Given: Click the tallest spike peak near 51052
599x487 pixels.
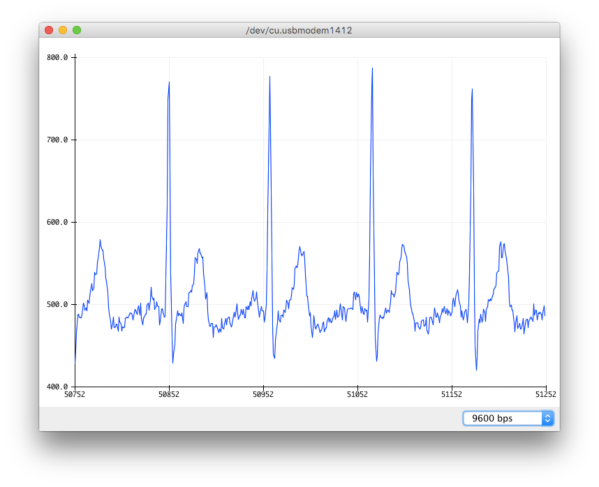Looking at the screenshot, I should coord(372,69).
